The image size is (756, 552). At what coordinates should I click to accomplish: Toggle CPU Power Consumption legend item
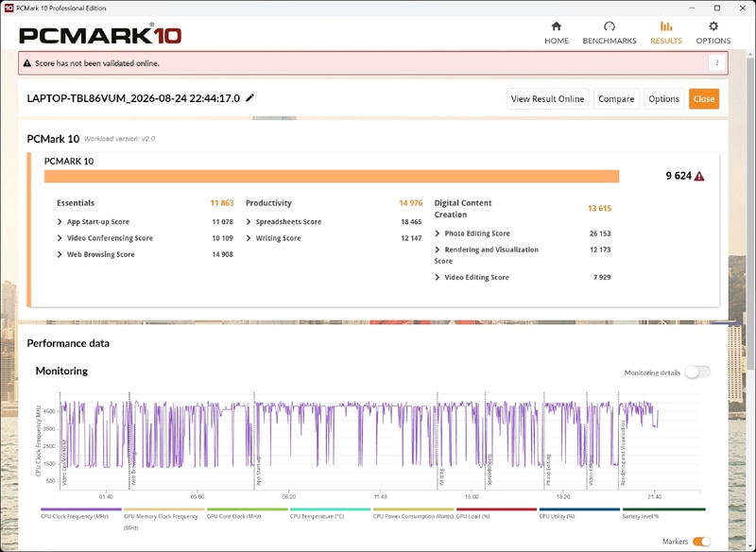pos(413,509)
